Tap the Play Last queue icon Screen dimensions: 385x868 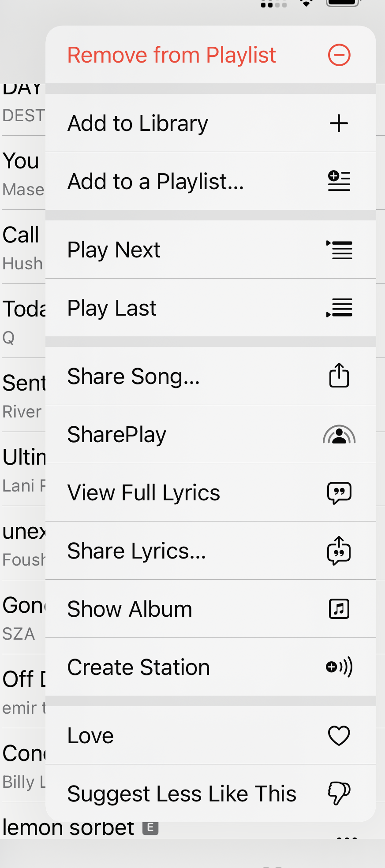(x=339, y=308)
